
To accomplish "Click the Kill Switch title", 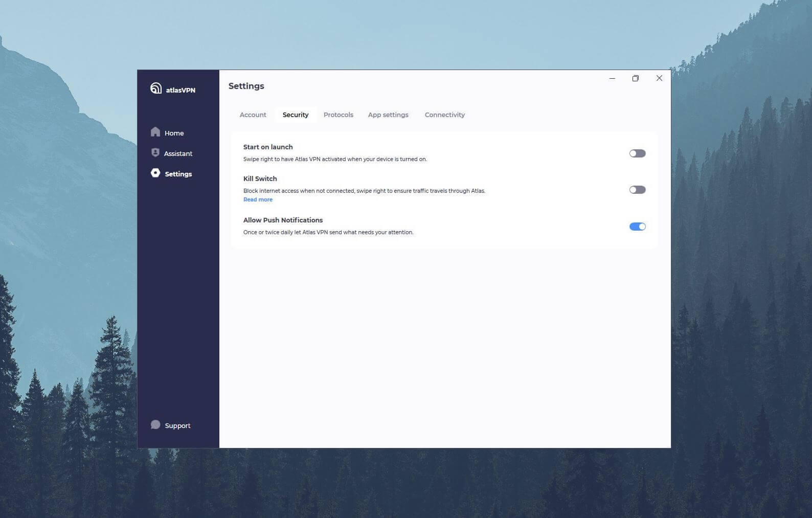I will [260, 178].
